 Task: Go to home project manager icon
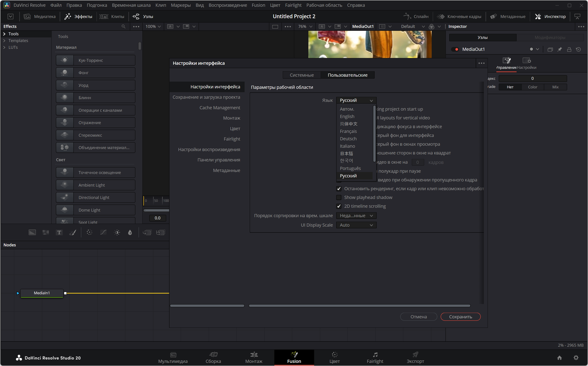[x=559, y=357]
